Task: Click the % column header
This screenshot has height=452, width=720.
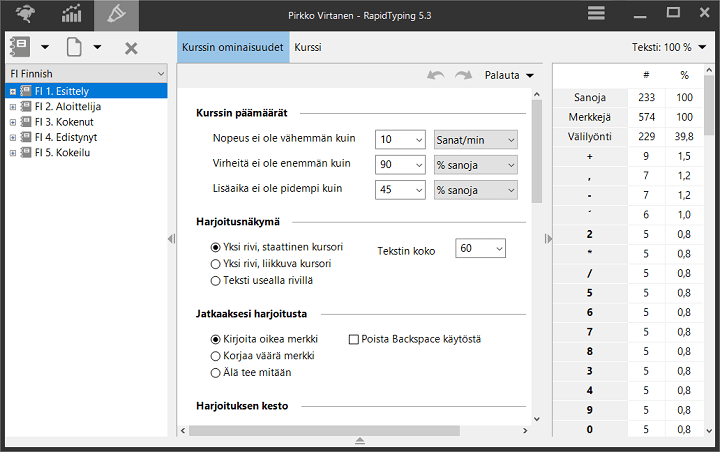Action: click(x=684, y=75)
